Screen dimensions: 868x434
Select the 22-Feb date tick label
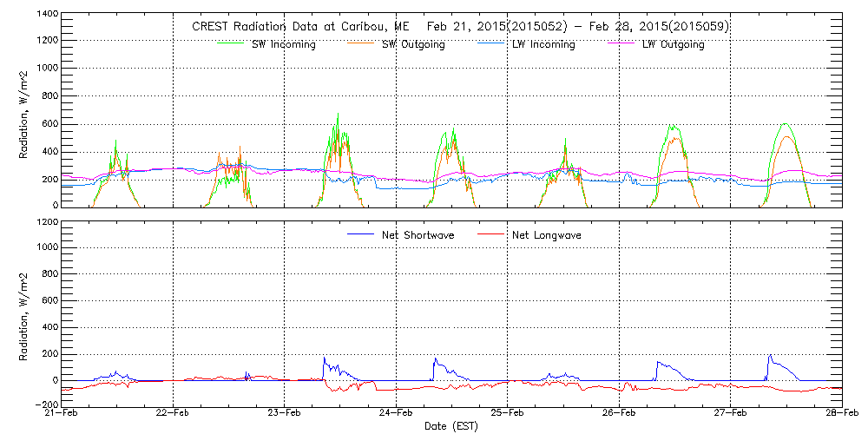coord(173,414)
